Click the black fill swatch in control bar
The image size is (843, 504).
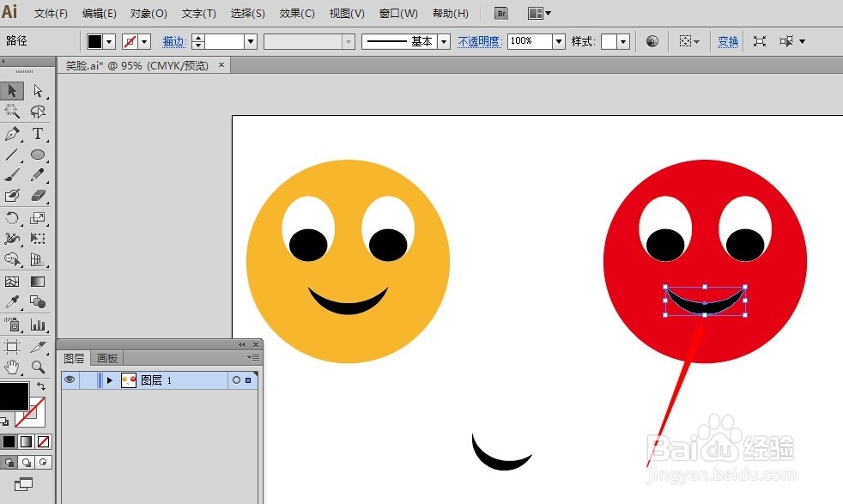(x=94, y=41)
